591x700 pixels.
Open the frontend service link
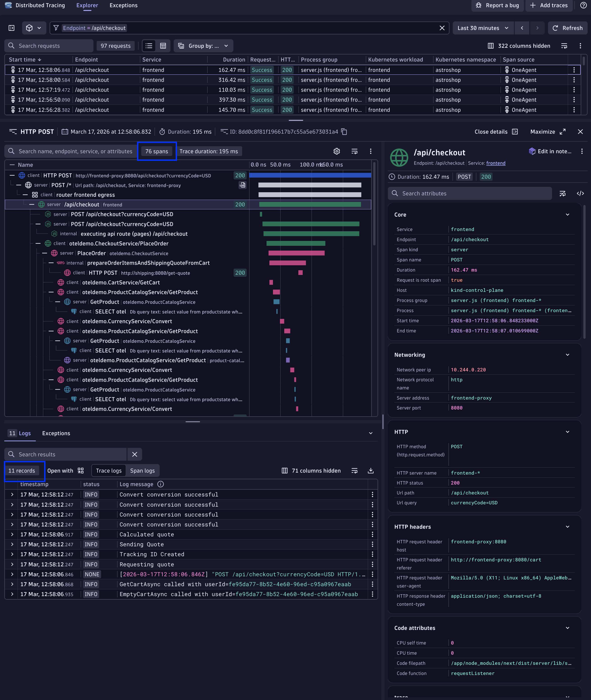pyautogui.click(x=496, y=163)
